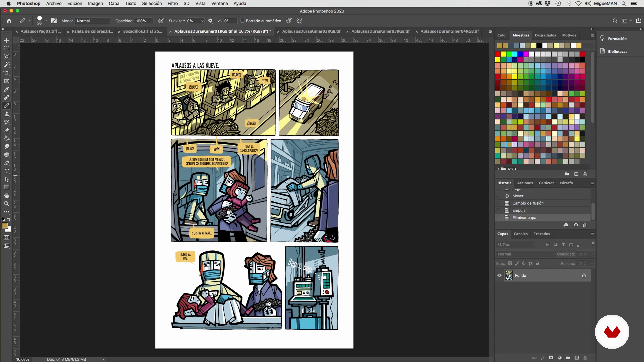Toggle symmetry painting options butterfly icon
Viewport: 644px width, 362px height.
(299, 21)
